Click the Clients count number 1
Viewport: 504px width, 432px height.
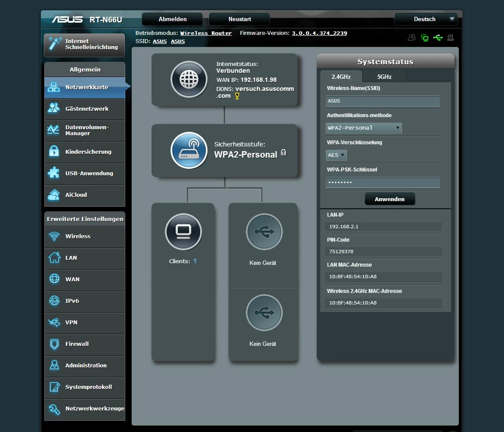coord(195,261)
